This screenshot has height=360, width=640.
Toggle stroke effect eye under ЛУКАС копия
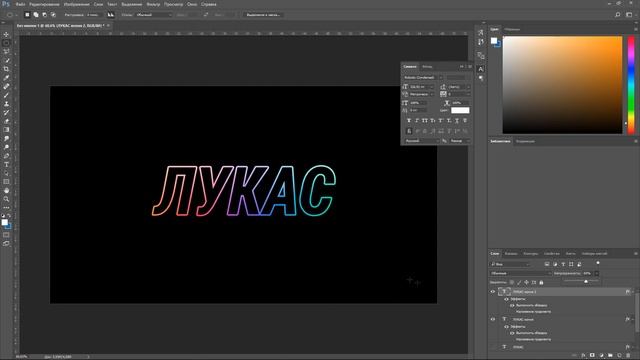[512, 333]
